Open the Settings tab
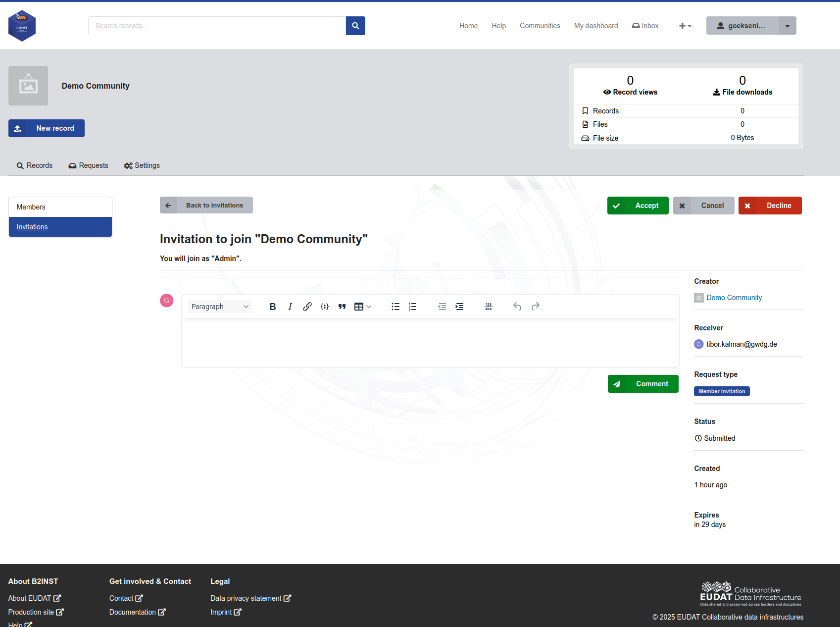Screen dimensions: 840x627 pos(142,165)
